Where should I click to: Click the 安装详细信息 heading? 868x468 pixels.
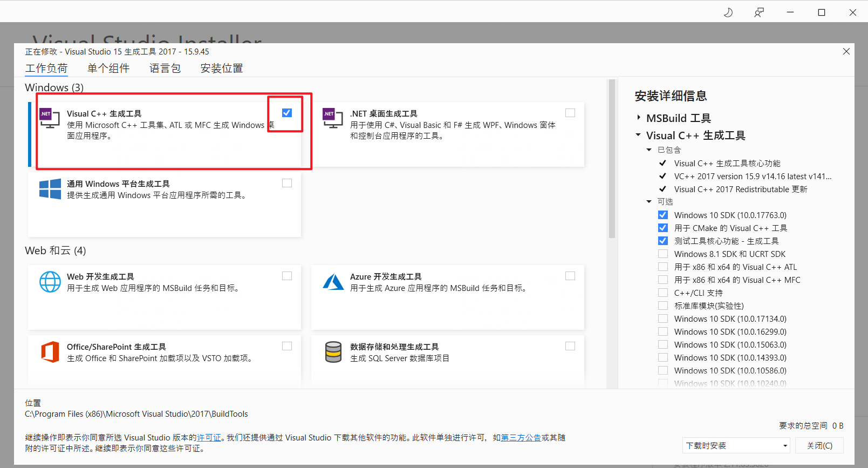(671, 96)
